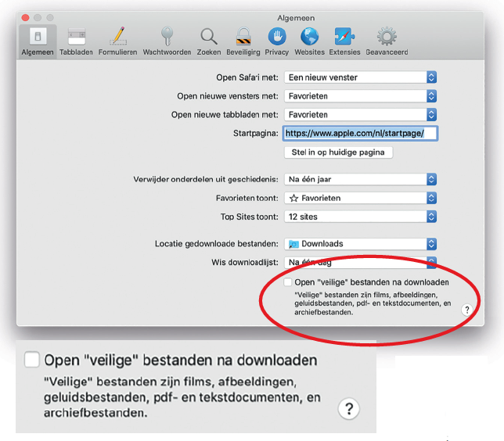Expand 'Open nieuwe vensters met' dropdown

pos(360,96)
